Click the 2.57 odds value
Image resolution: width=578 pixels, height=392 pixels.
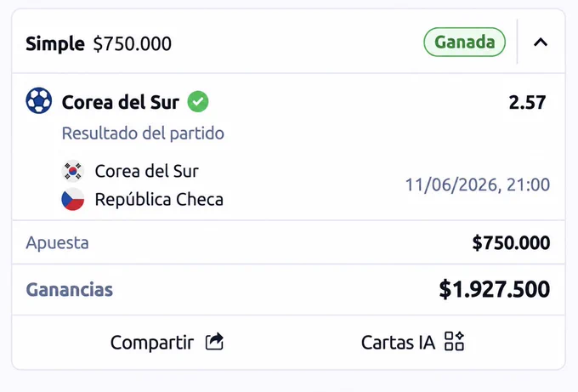coord(527,103)
